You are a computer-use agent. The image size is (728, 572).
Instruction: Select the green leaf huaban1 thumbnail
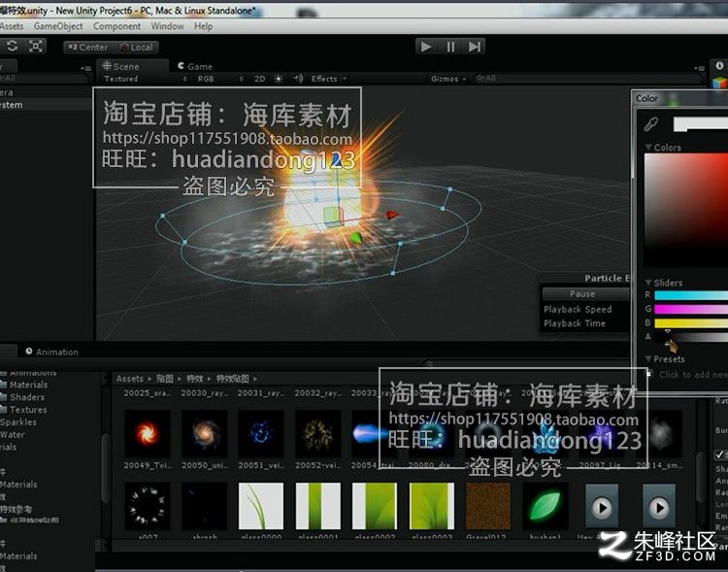pos(546,506)
